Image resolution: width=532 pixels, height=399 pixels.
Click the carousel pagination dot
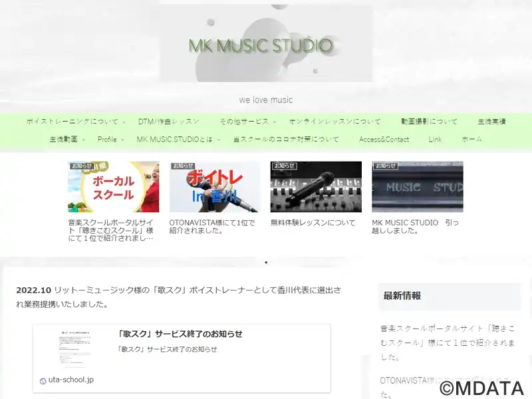(x=266, y=262)
